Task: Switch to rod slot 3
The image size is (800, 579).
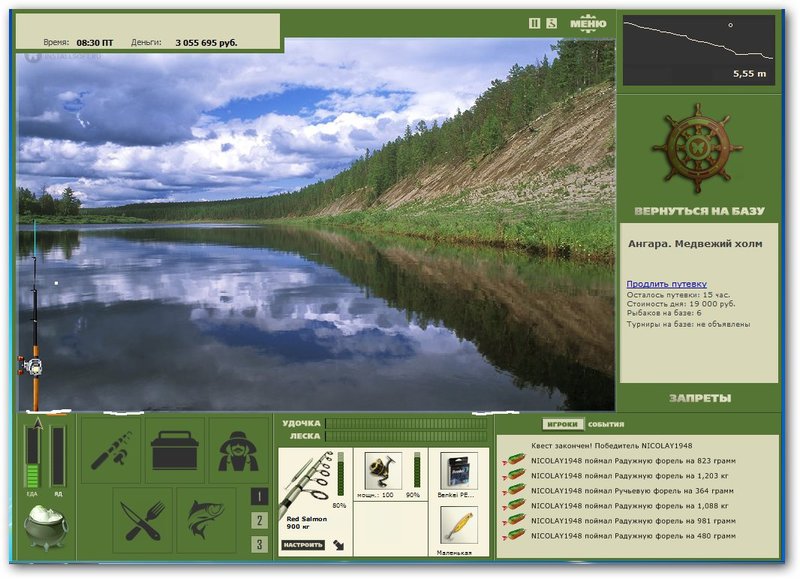Action: point(259,544)
